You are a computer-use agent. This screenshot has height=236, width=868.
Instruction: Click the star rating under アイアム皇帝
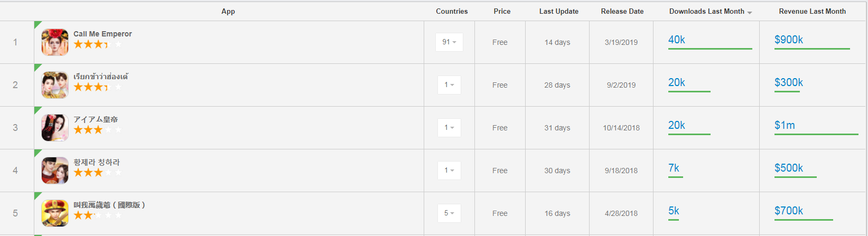coord(97,130)
